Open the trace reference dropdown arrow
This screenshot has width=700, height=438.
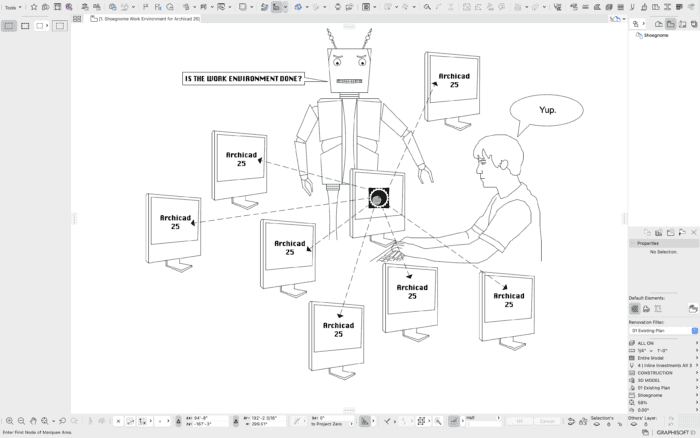tap(285, 7)
